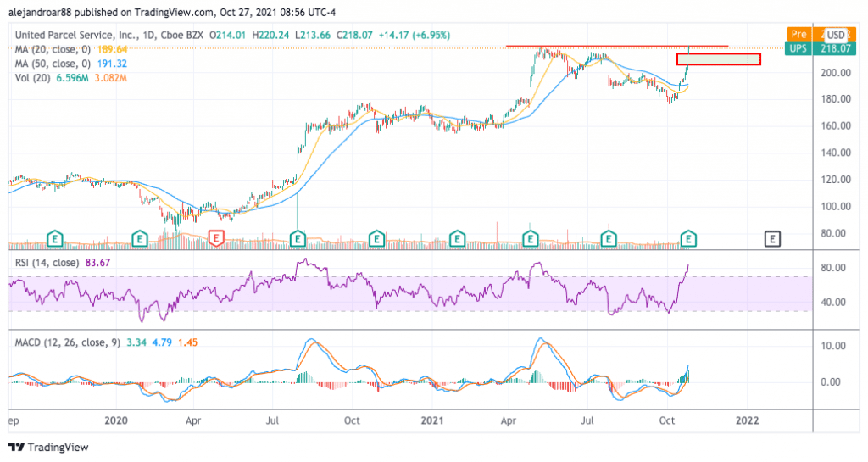Click the MA 20 value 189.64
The width and height of the screenshot is (868, 462).
point(113,49)
